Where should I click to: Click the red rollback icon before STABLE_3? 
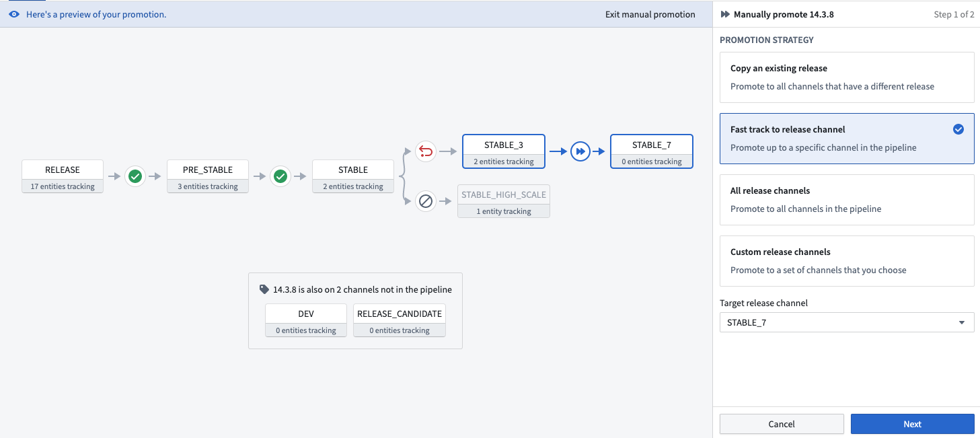[425, 151]
